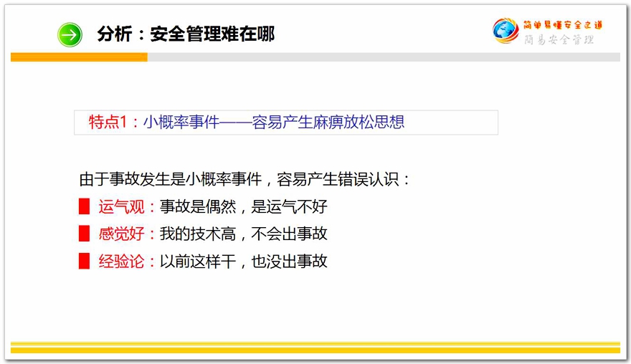The width and height of the screenshot is (631, 364).
Task: Click the red bullet before 经验论
Action: (84, 261)
